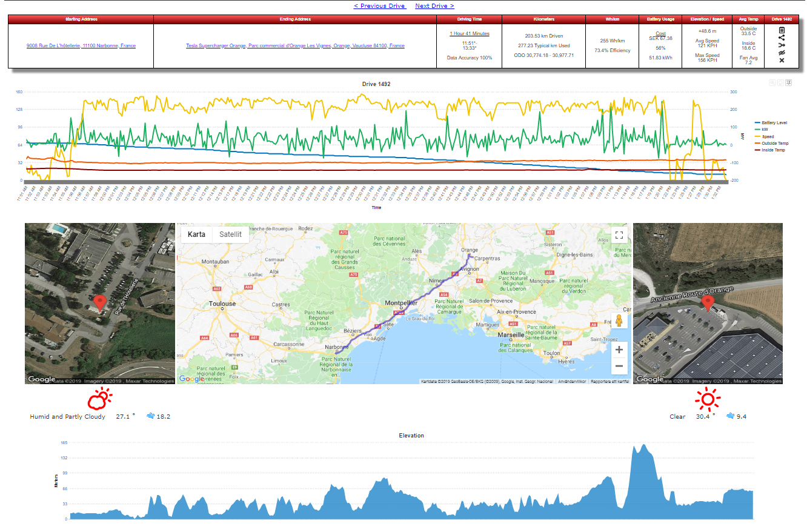Viewport: 807px width, 532px height.
Task: Toggle Speed series in chart legend
Action: [x=763, y=136]
